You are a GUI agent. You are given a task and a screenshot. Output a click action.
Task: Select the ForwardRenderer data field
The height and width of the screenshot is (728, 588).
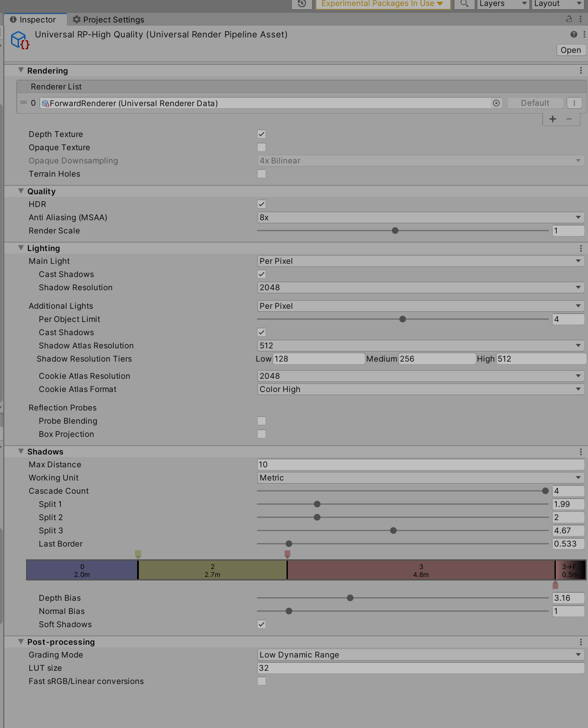point(265,103)
